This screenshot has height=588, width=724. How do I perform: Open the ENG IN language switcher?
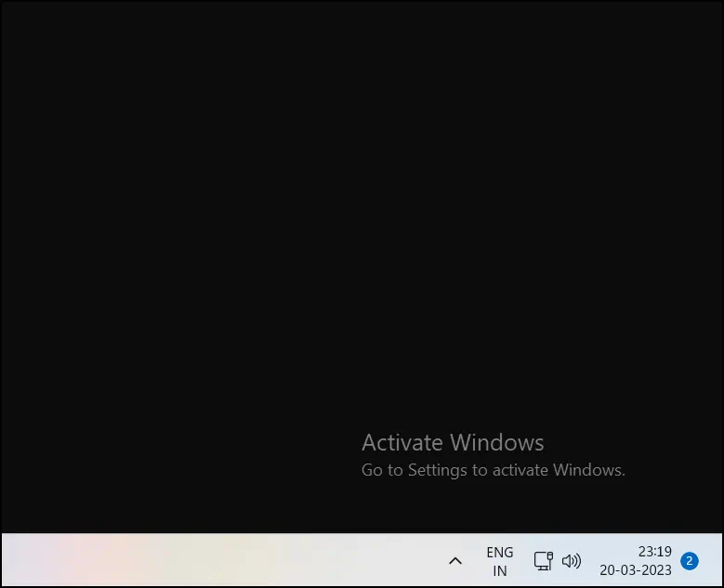(500, 561)
